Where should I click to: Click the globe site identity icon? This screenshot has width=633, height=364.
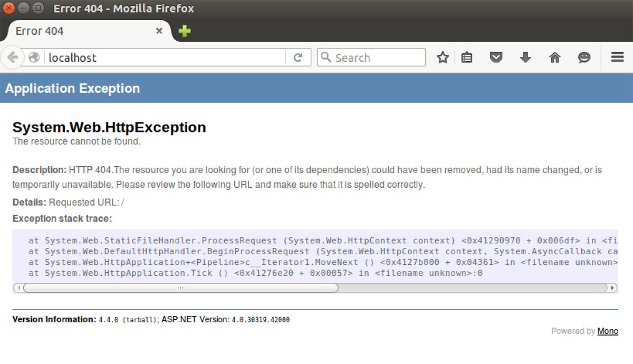pos(34,58)
